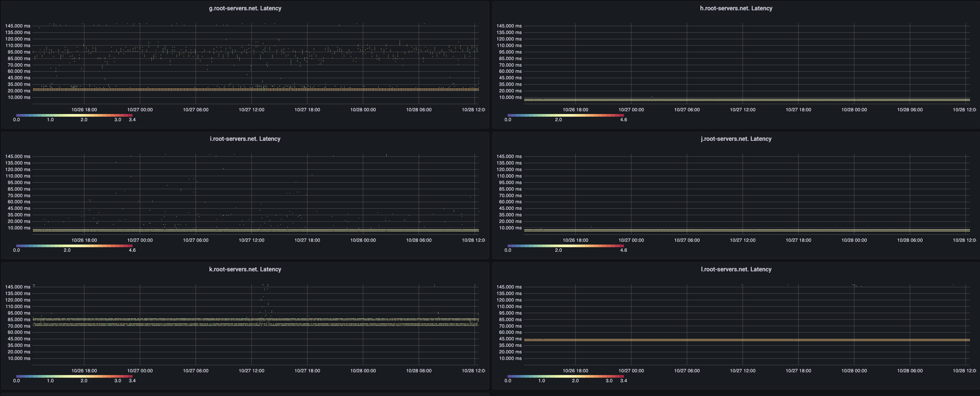Click the 10/26 18:00 time label on the j.root-servers panel
The height and width of the screenshot is (396, 980).
click(x=575, y=240)
